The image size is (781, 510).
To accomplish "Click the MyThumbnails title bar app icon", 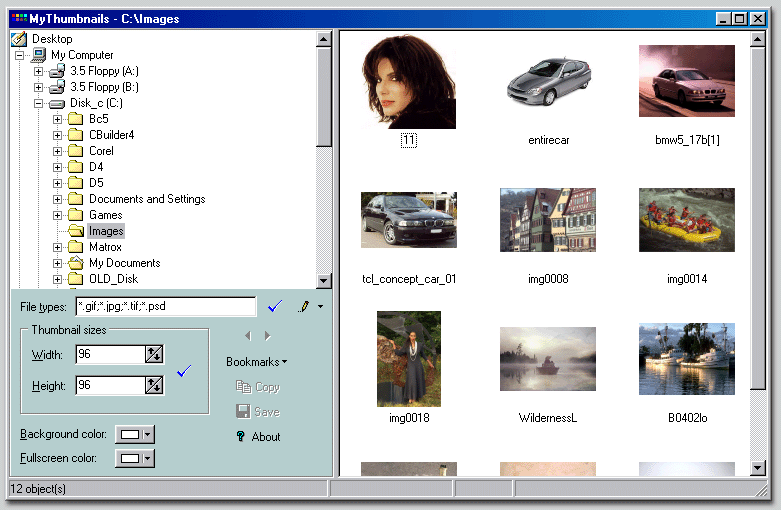I will coord(19,18).
